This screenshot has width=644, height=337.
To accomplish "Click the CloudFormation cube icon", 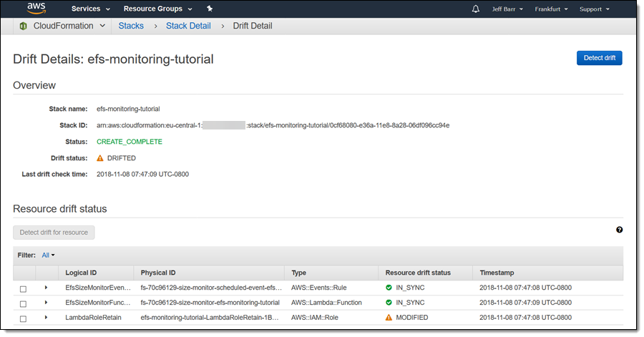I will [x=24, y=26].
